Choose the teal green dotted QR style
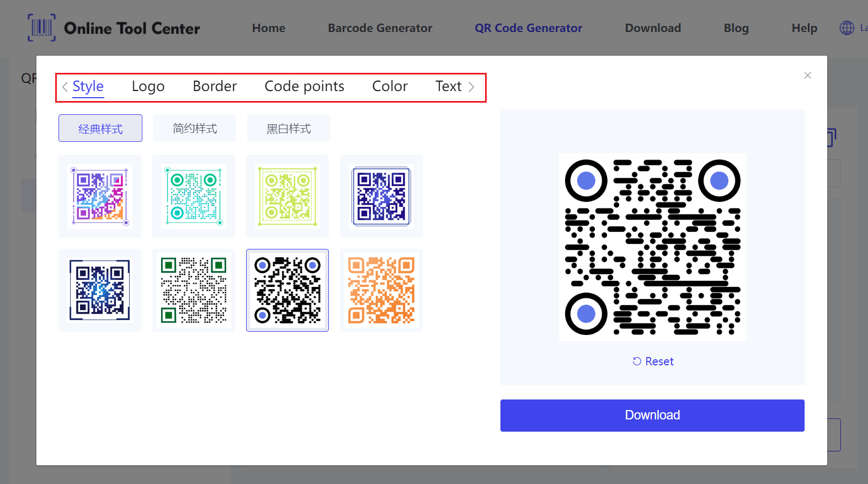 coord(194,196)
